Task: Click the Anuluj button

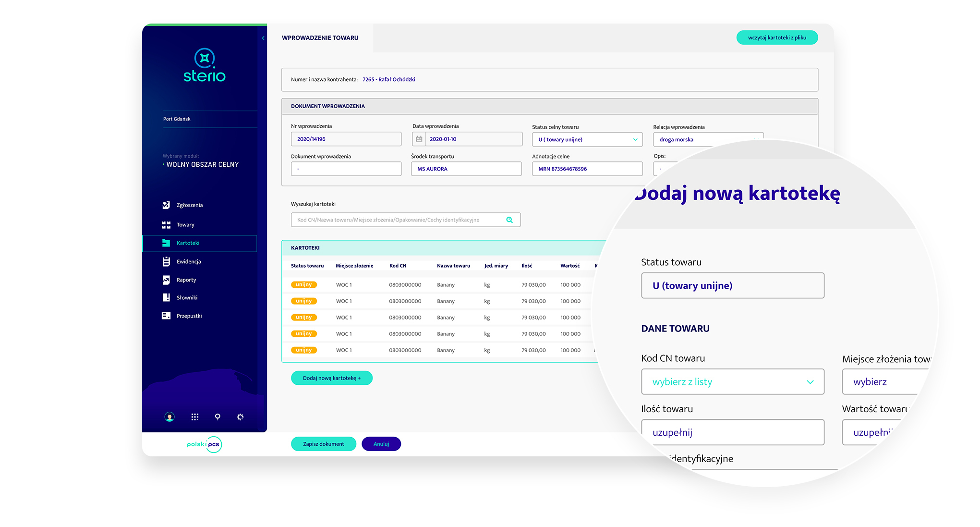Action: 381,444
